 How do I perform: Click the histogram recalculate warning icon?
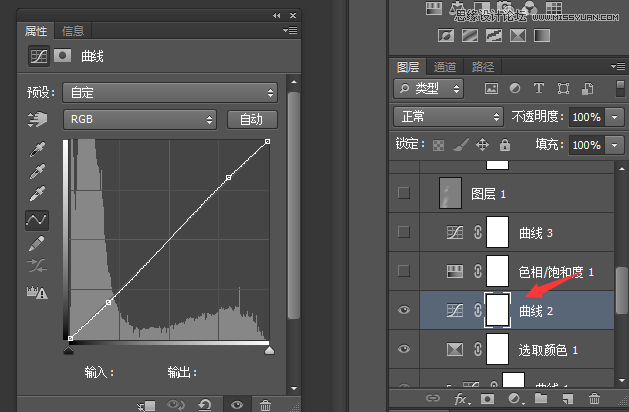coord(37,292)
